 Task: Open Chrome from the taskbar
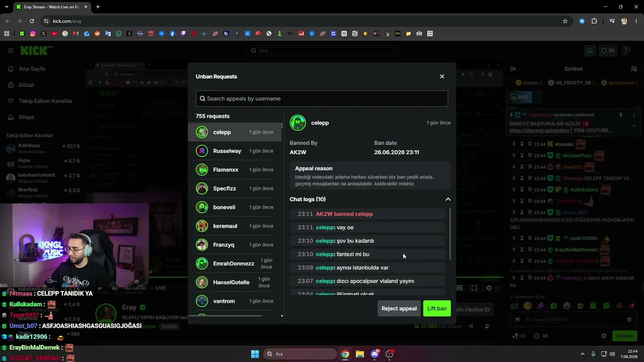(x=345, y=354)
